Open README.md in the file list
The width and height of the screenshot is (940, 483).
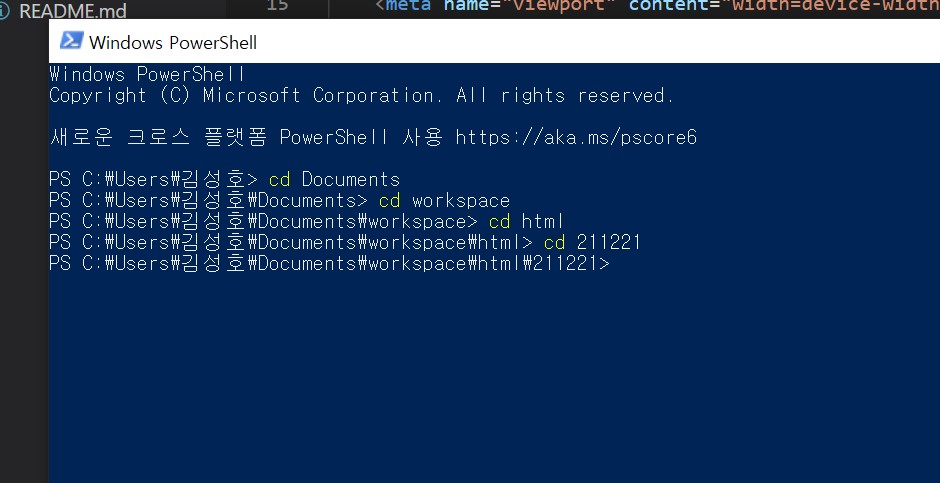(73, 12)
